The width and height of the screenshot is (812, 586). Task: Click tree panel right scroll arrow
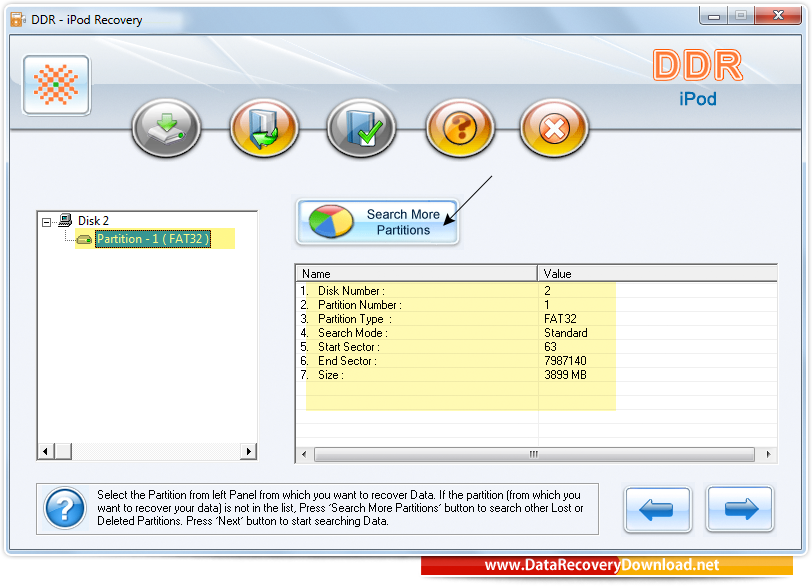pyautogui.click(x=249, y=451)
